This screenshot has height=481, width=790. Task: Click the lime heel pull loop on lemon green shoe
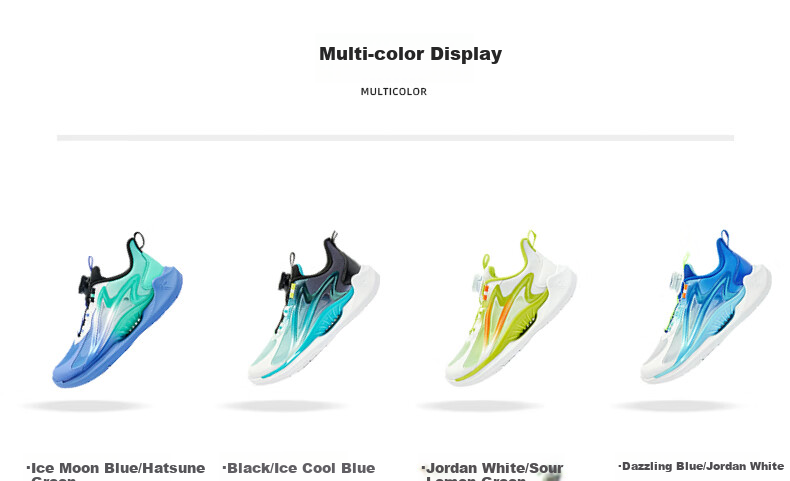(532, 237)
